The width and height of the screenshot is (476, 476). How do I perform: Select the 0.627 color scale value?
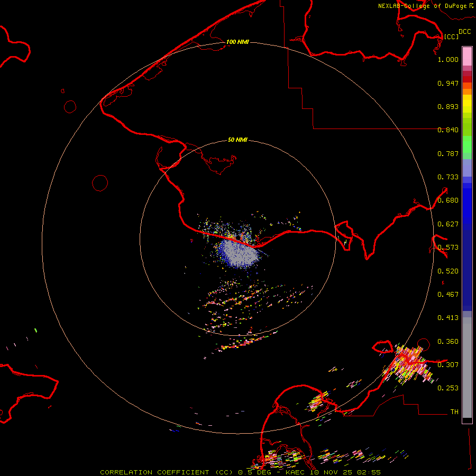coord(448,224)
